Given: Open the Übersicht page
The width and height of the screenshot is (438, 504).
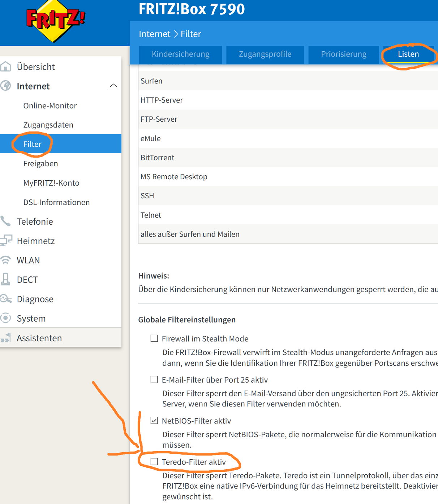Looking at the screenshot, I should point(36,67).
